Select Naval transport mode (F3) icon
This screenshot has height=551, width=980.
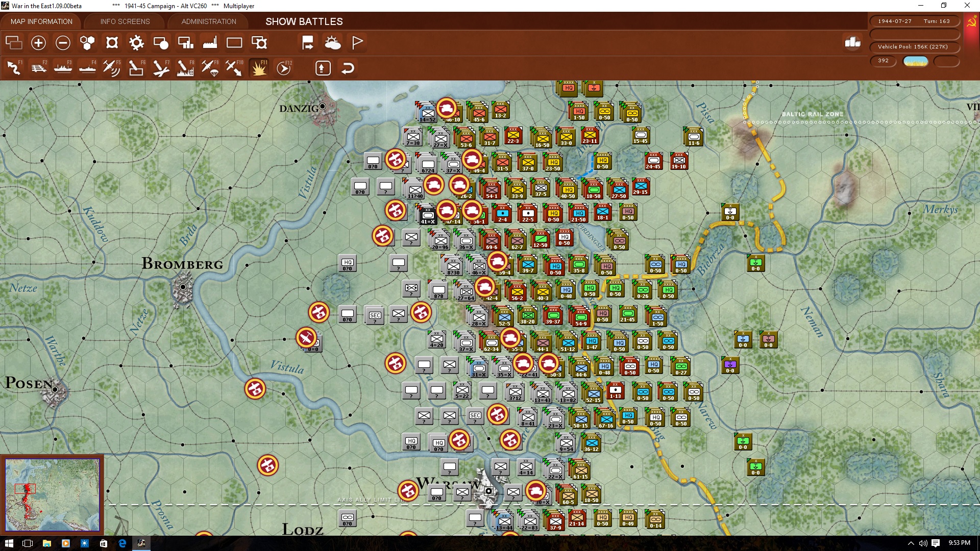click(63, 68)
